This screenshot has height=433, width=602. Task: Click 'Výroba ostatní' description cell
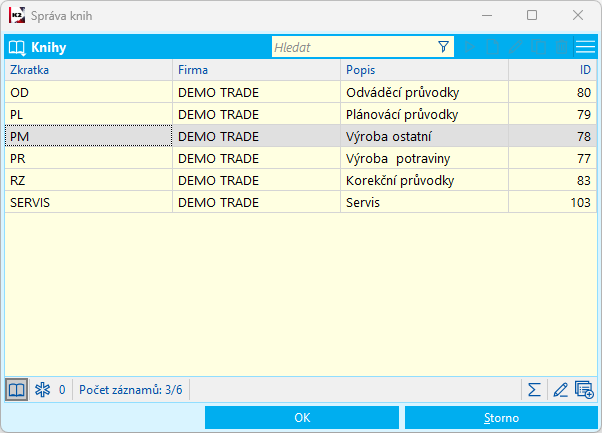point(424,136)
